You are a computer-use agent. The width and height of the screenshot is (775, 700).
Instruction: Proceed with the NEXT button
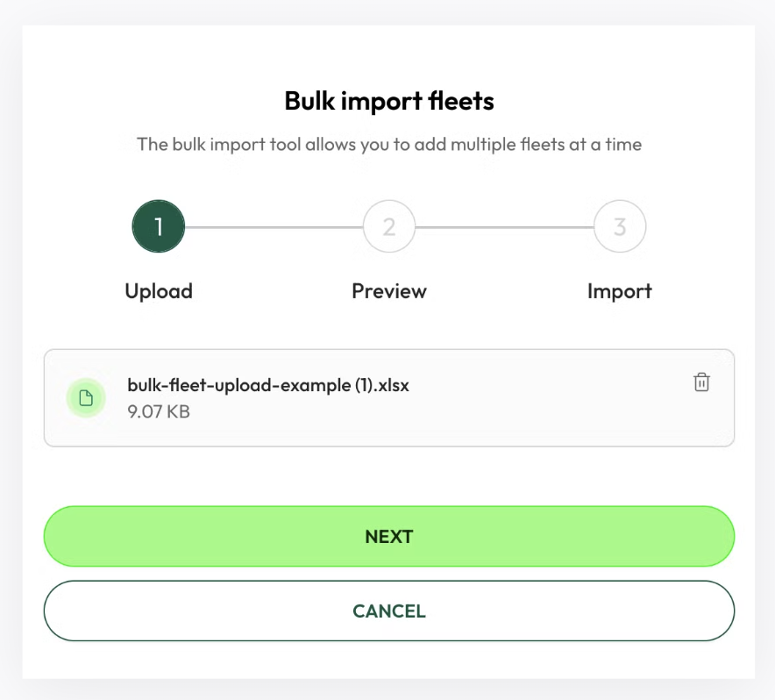(389, 536)
